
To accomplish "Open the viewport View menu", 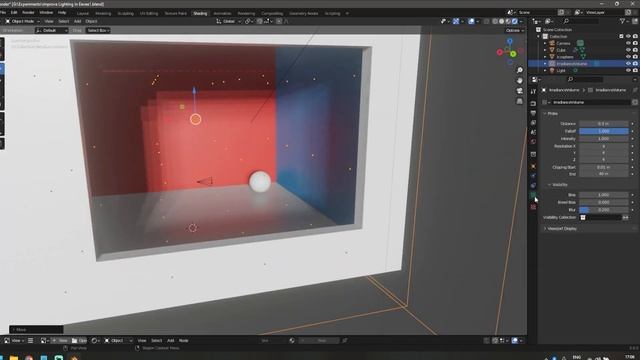I will [49, 21].
